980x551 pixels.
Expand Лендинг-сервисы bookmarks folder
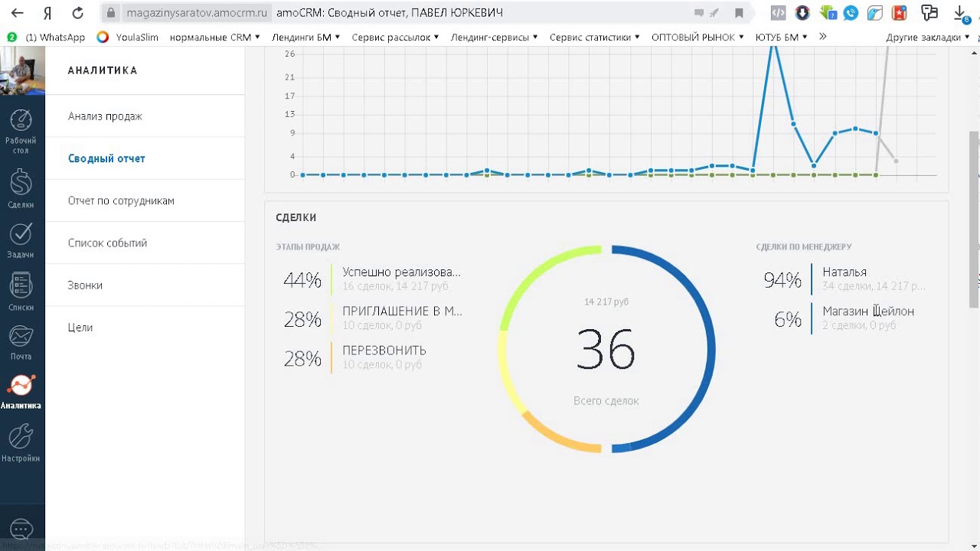tap(494, 37)
